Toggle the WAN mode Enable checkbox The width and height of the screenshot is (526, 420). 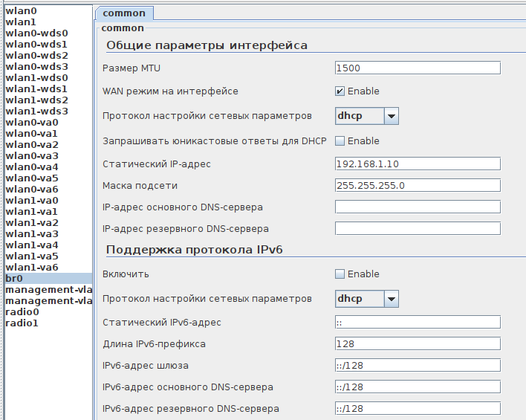[340, 91]
